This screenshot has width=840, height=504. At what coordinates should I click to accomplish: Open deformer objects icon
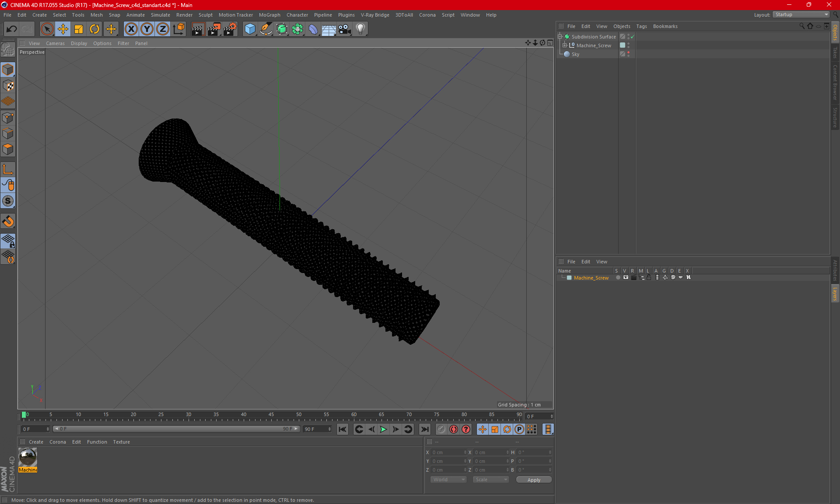[x=313, y=29]
